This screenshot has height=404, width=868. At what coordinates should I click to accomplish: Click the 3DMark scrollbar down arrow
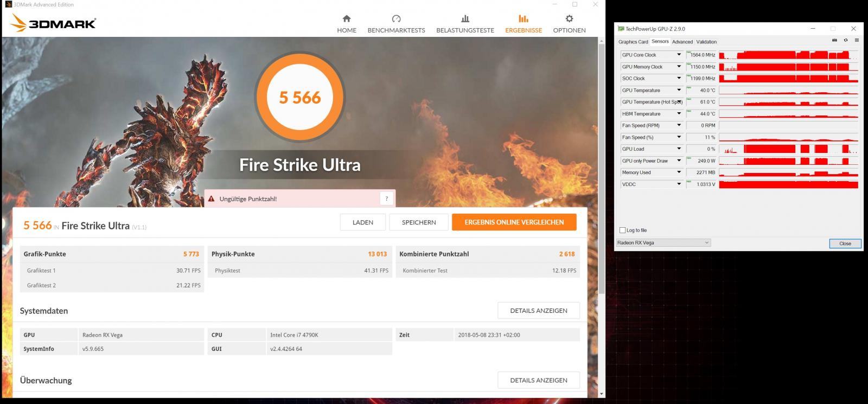coord(601,394)
